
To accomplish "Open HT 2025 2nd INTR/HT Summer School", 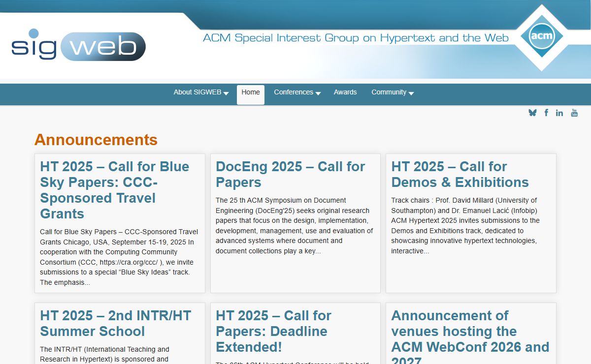I will [x=116, y=323].
